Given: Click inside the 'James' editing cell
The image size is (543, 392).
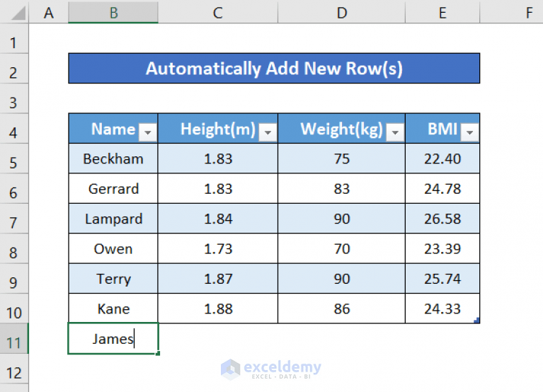Looking at the screenshot, I should pyautogui.click(x=113, y=339).
